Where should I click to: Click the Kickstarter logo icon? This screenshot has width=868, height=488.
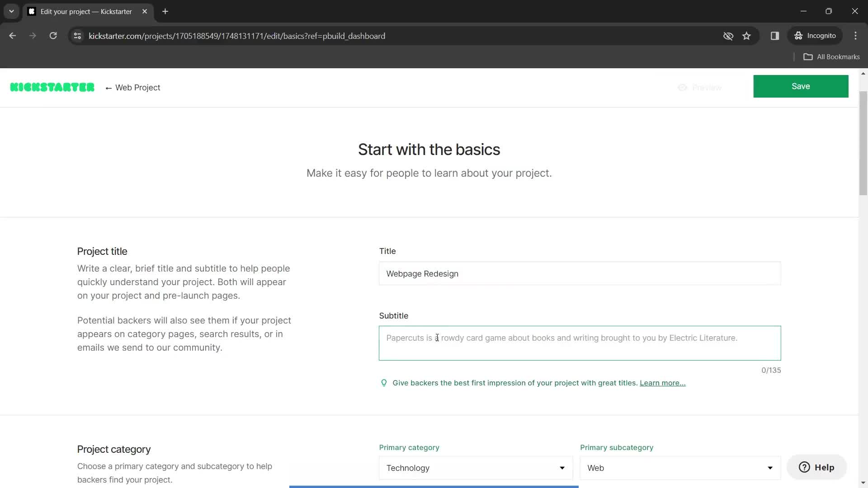[x=52, y=87]
